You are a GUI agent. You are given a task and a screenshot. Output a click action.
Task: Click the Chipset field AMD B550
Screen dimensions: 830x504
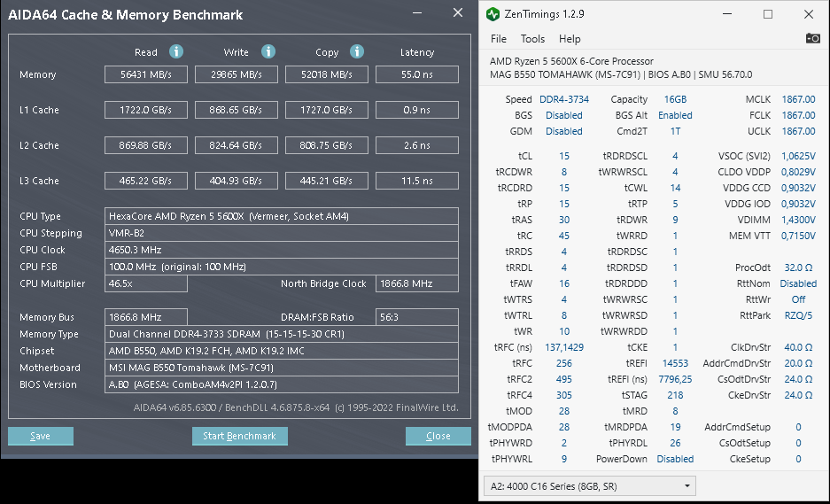pyautogui.click(x=282, y=351)
